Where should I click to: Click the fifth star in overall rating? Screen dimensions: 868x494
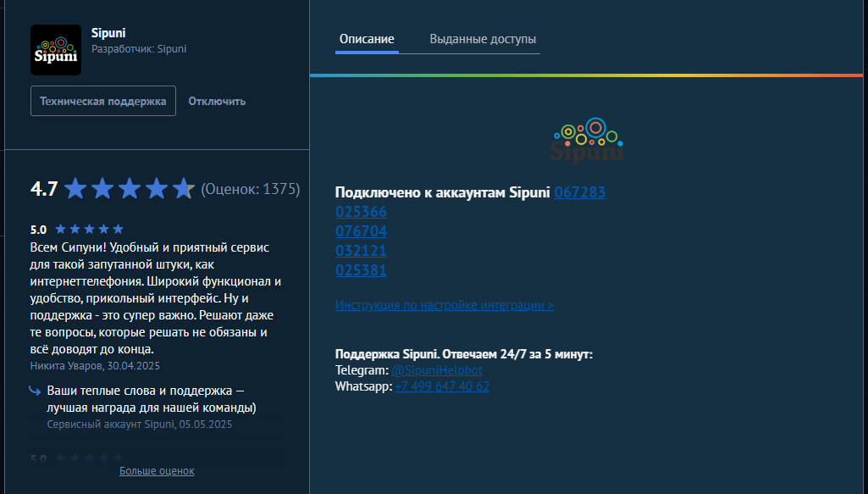pos(184,188)
